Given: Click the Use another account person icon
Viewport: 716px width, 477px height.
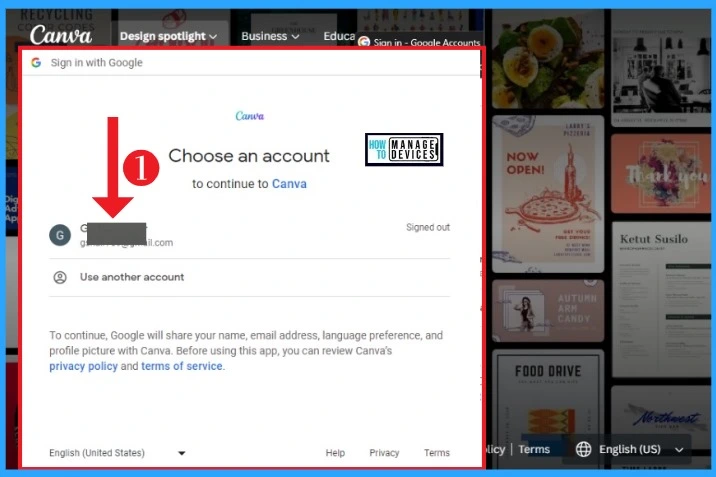Looking at the screenshot, I should click(x=60, y=277).
